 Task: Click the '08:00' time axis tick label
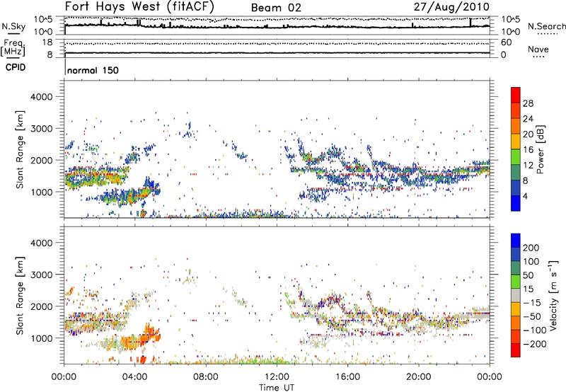206,377
